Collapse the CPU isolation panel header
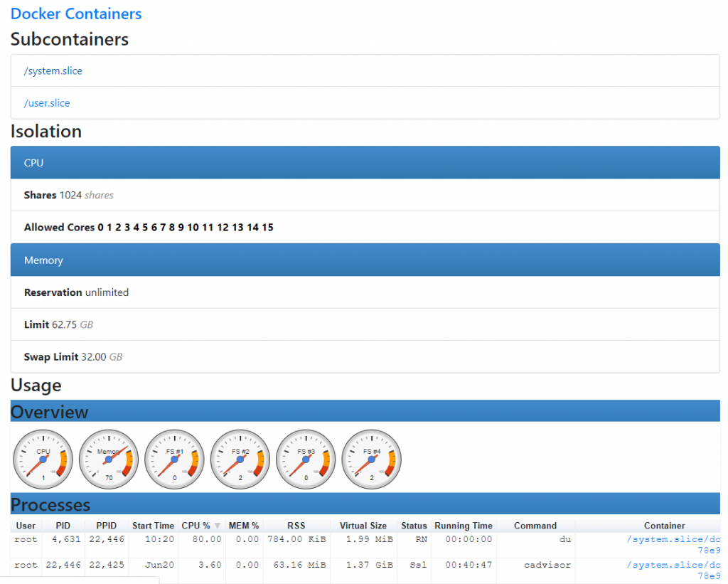Image resolution: width=728 pixels, height=584 pixels. pos(33,163)
